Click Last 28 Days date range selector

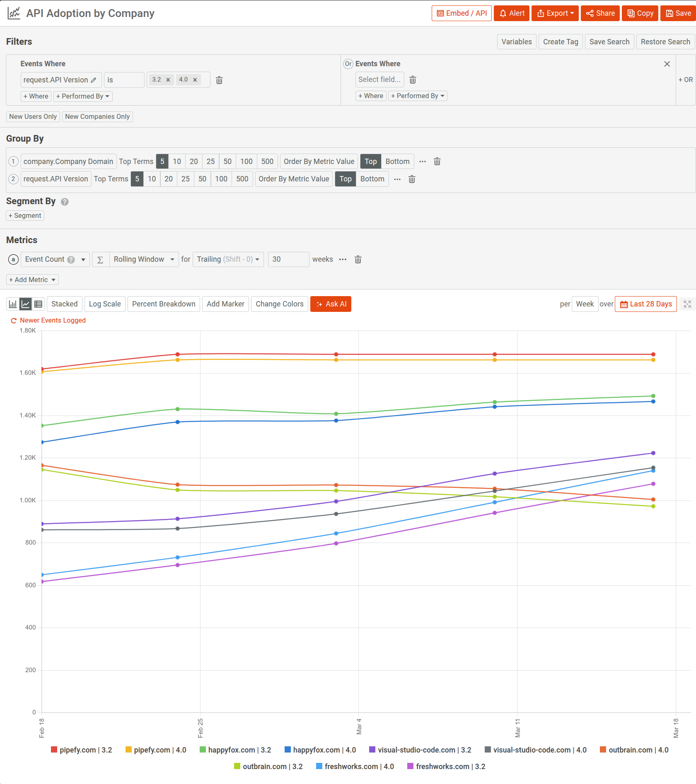[x=645, y=304]
